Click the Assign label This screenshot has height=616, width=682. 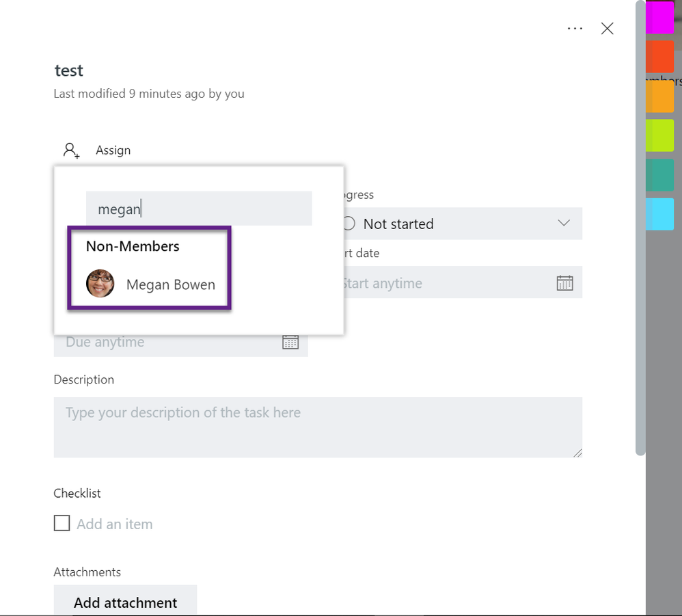(x=113, y=150)
